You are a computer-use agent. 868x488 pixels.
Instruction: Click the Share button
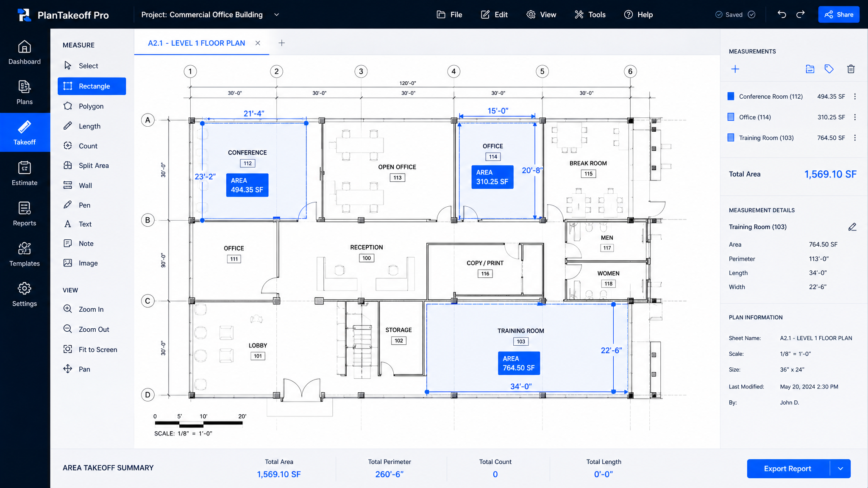tap(839, 14)
